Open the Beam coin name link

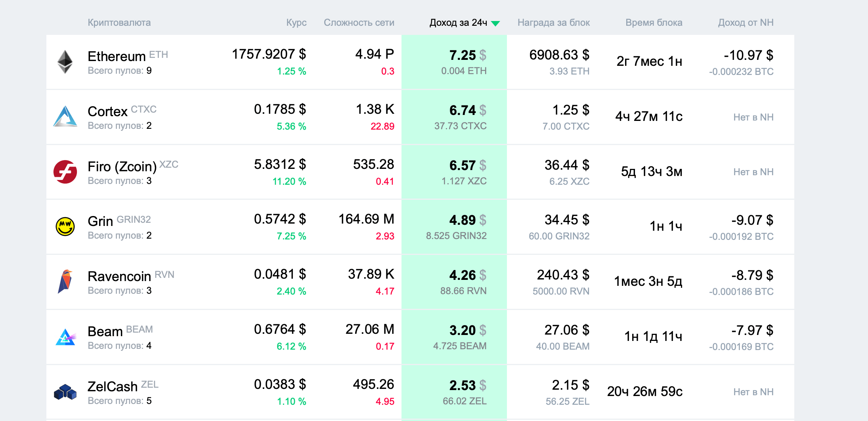(105, 331)
